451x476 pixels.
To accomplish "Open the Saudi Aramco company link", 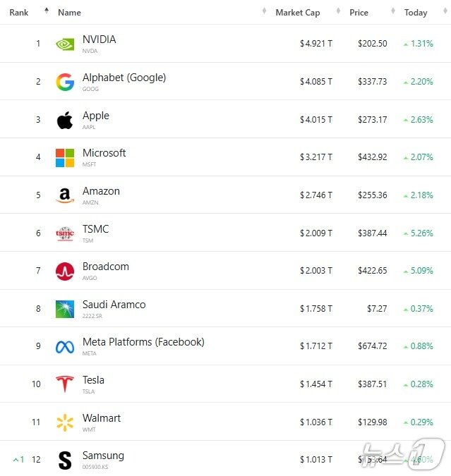I will (x=114, y=305).
